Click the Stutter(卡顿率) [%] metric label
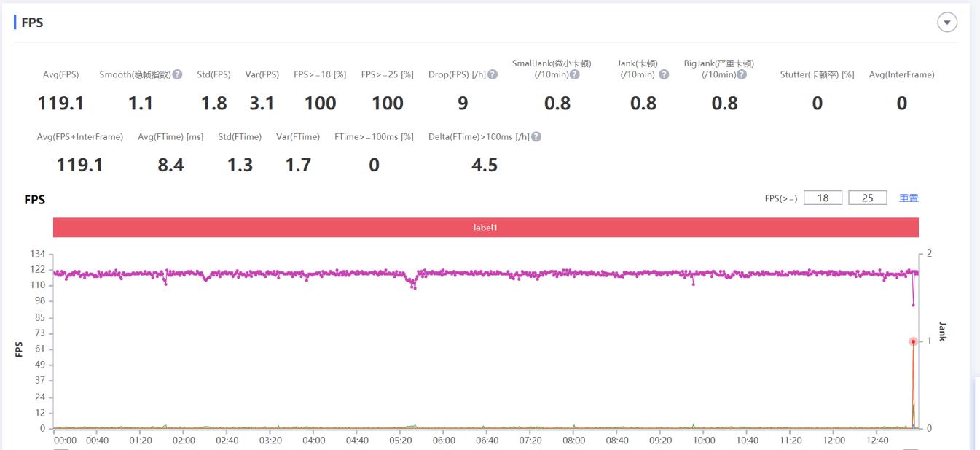Screen dimensions: 980x450 pyautogui.click(x=817, y=75)
